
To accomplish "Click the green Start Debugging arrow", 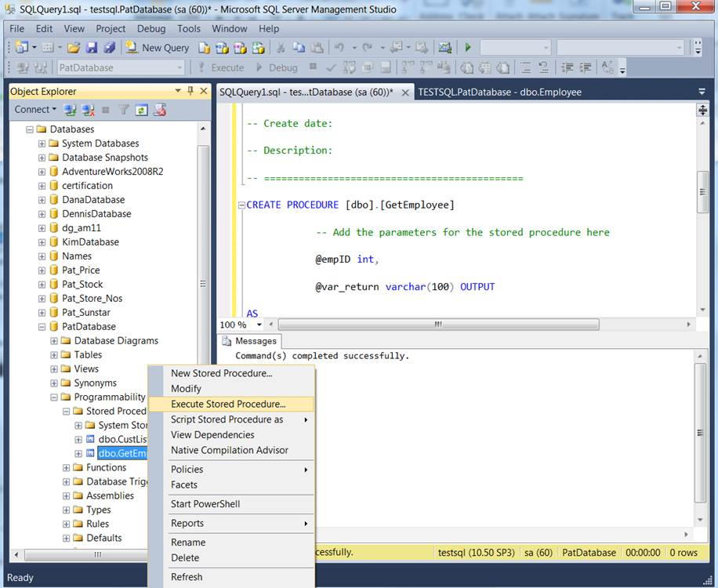I will pos(467,47).
